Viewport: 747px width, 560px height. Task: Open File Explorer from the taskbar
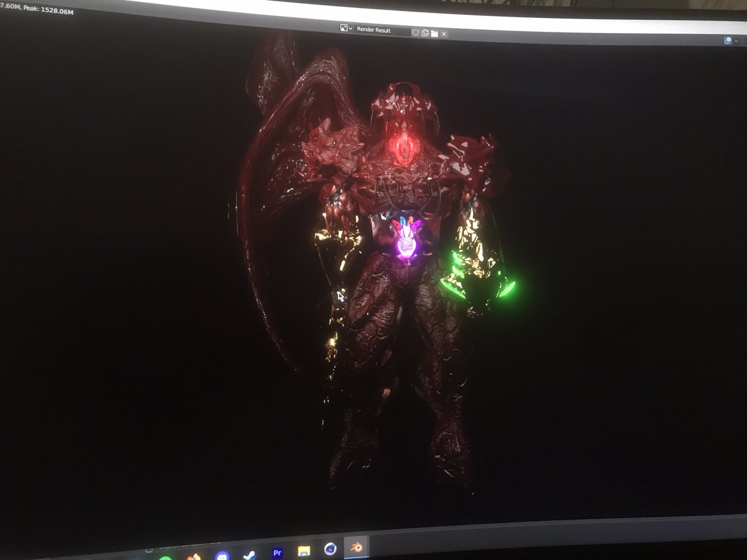point(304,551)
